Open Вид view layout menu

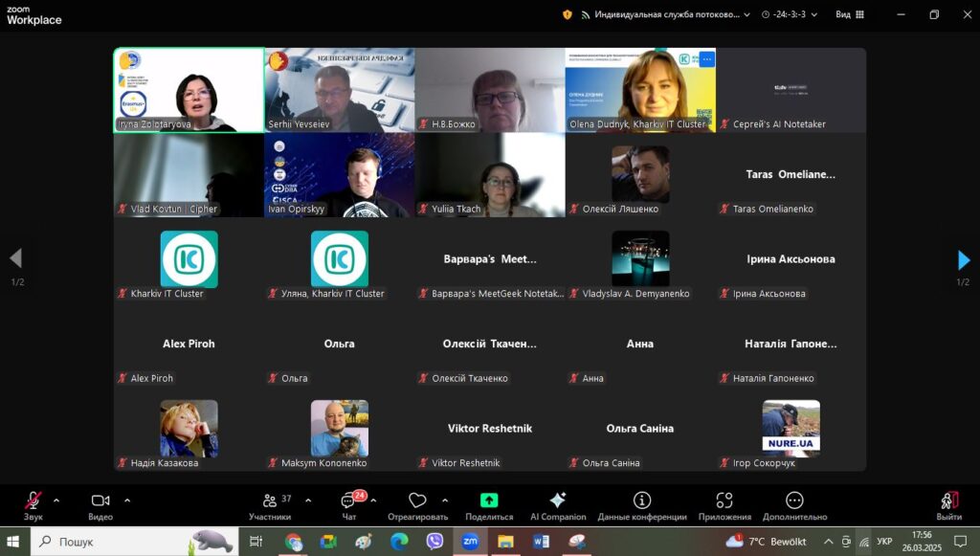pyautogui.click(x=850, y=14)
